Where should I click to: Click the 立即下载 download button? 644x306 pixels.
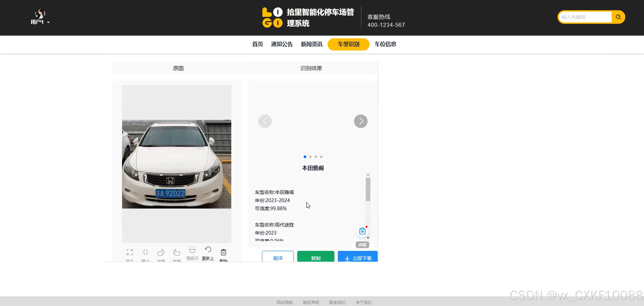coord(357,257)
